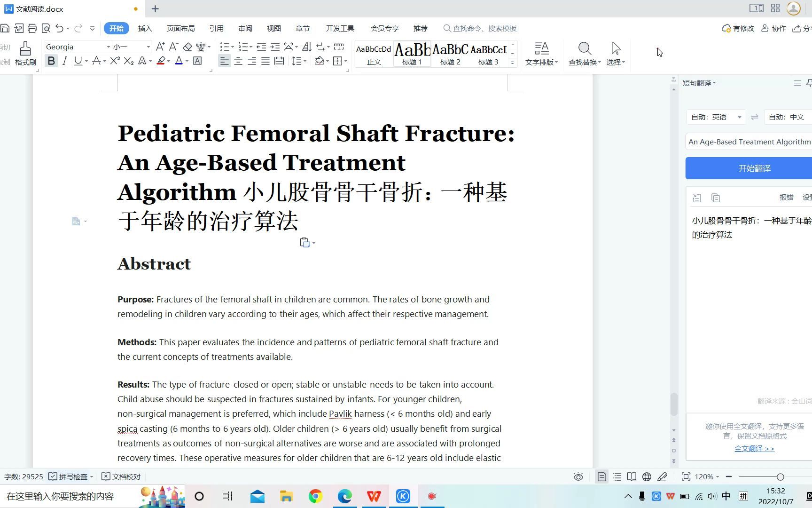Open the 选择 selection tool menu
Screen dimensions: 812x508
tap(616, 54)
